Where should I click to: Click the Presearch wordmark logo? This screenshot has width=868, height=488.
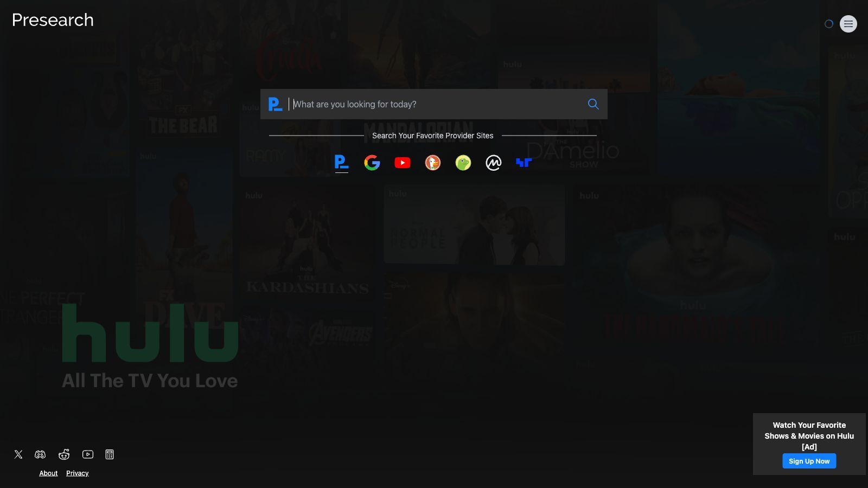(53, 20)
